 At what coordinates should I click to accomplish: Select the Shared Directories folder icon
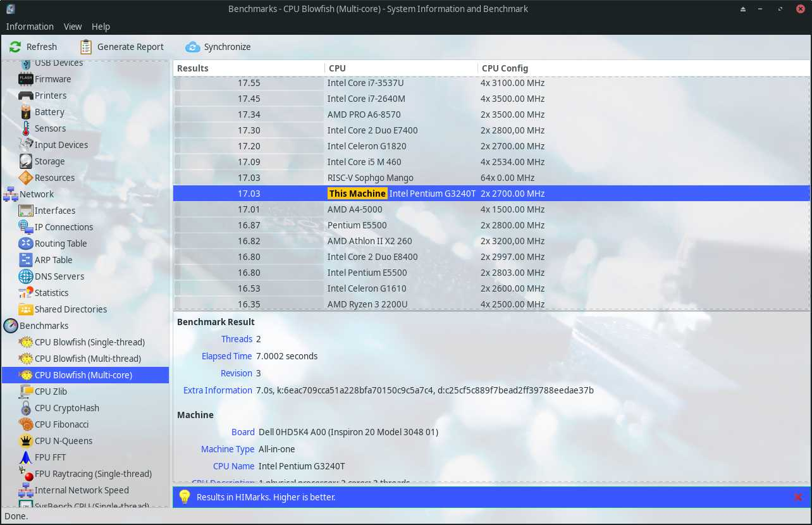(x=26, y=309)
